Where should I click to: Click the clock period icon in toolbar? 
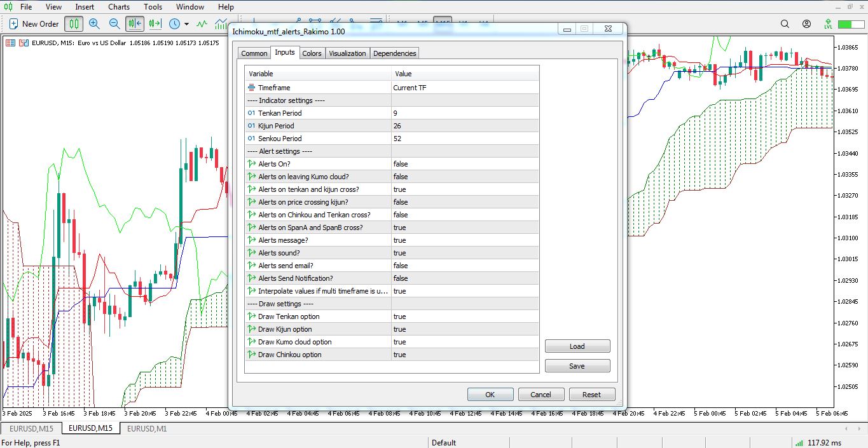174,24
